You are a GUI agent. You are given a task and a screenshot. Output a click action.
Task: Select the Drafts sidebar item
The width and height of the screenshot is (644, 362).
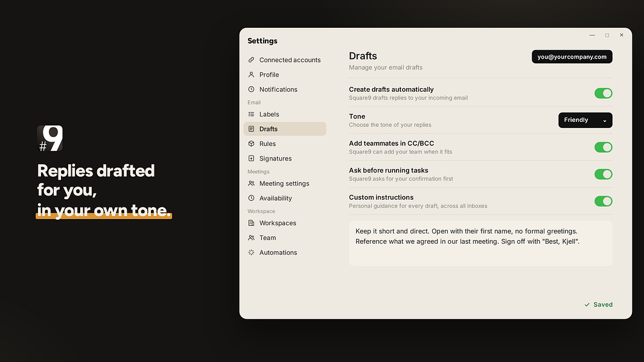pyautogui.click(x=285, y=129)
